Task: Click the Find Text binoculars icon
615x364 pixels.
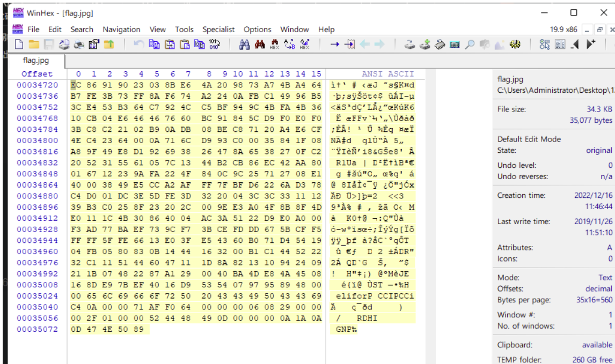Action: pos(244,45)
